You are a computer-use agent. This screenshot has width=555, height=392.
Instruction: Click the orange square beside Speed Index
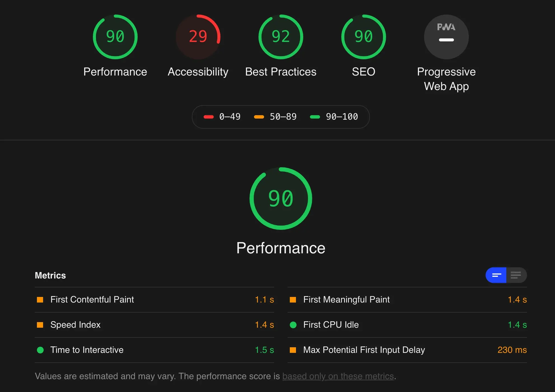(40, 325)
